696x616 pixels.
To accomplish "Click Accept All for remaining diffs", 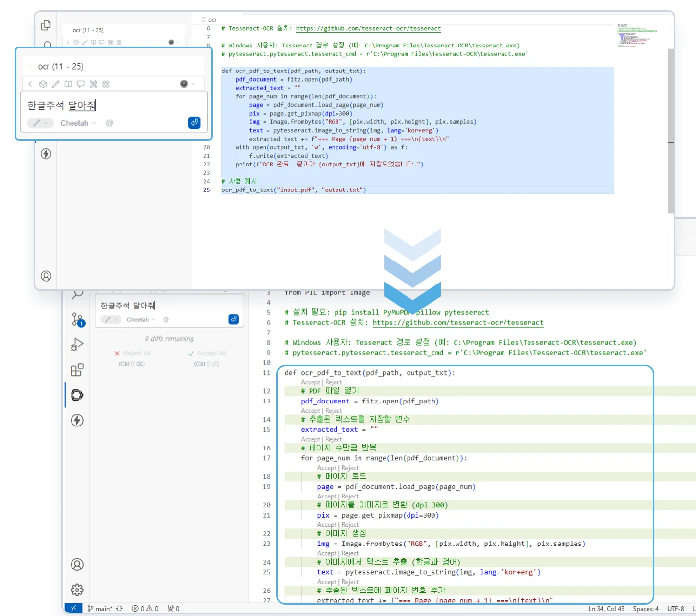I will (x=207, y=354).
